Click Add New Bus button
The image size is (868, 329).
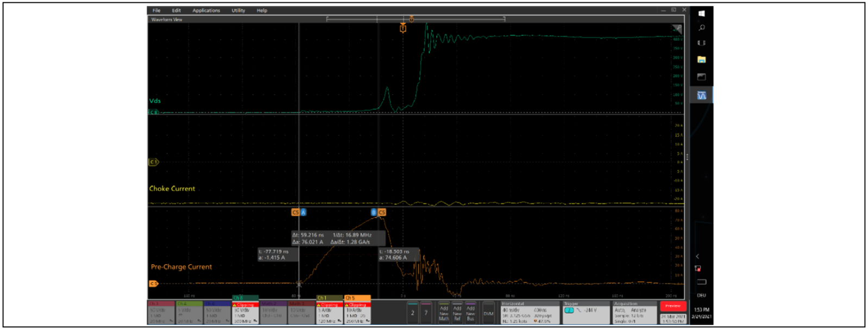(x=470, y=313)
